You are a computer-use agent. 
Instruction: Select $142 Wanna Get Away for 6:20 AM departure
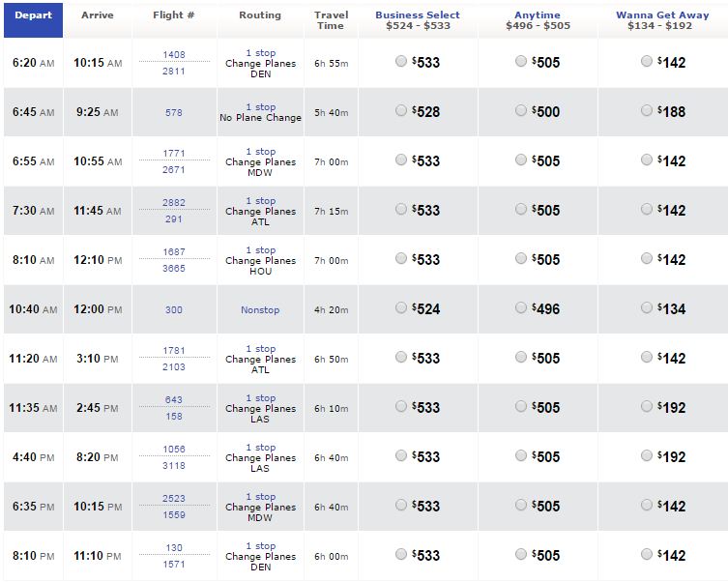click(x=647, y=62)
